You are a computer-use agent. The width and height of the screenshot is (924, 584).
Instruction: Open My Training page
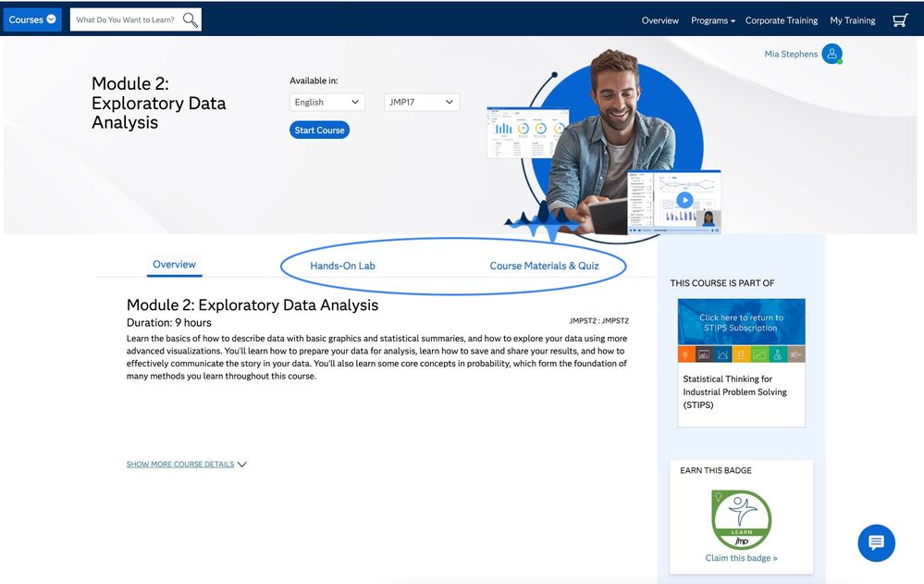coord(853,20)
